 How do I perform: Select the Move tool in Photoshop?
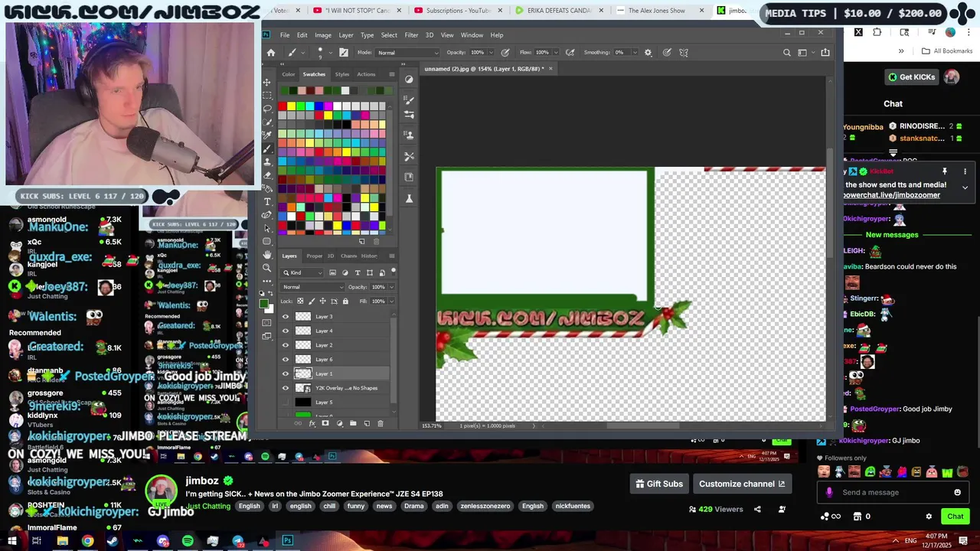click(266, 82)
